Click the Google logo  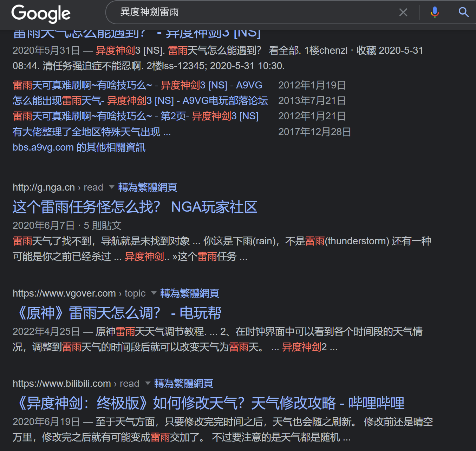coord(41,13)
